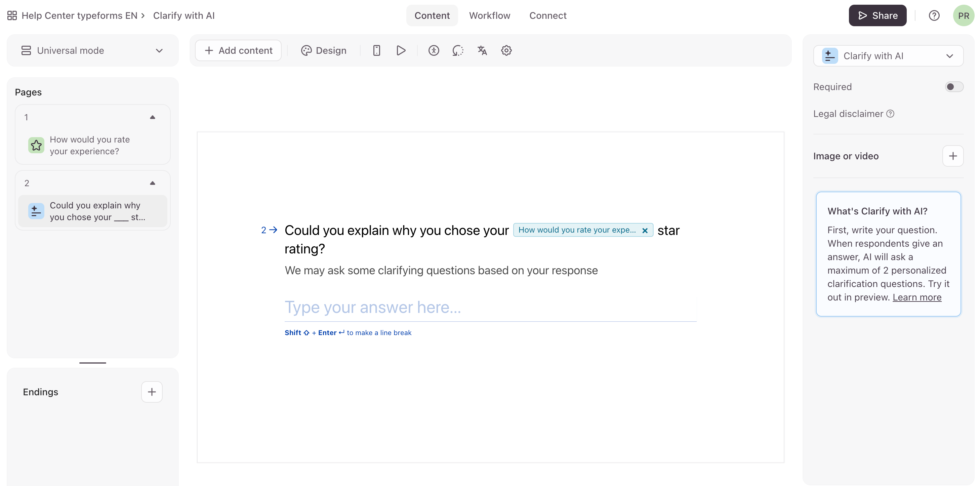
Task: Open mobile preview device icon
Action: tap(376, 50)
